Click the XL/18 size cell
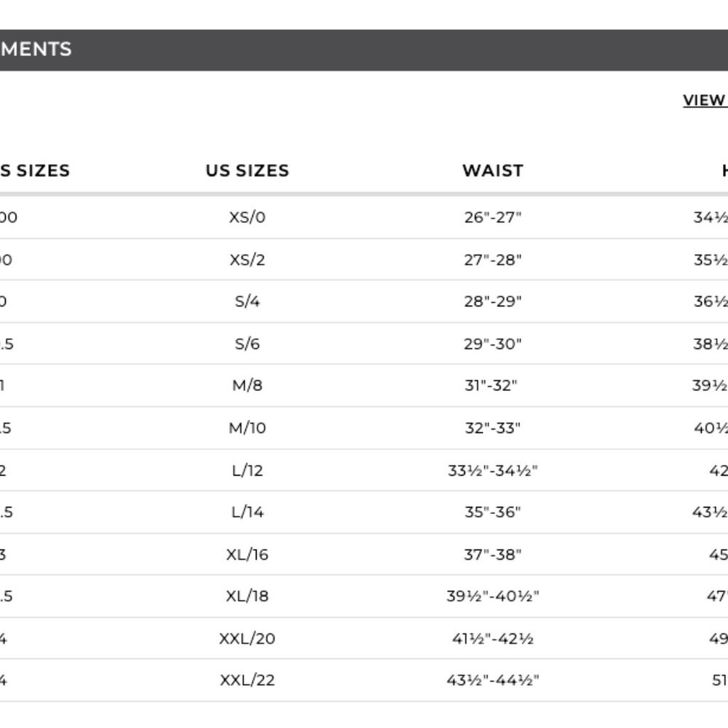This screenshot has height=728, width=728. (x=247, y=596)
